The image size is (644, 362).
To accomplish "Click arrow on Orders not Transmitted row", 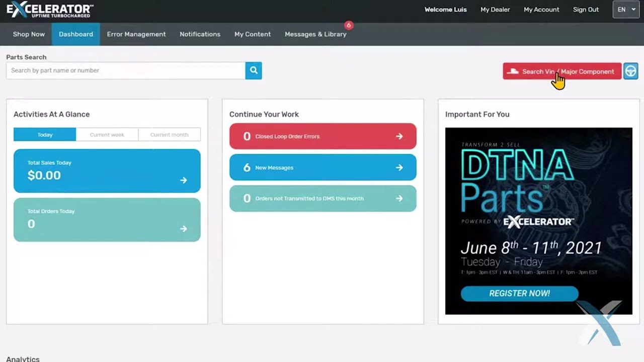I will 399,199.
